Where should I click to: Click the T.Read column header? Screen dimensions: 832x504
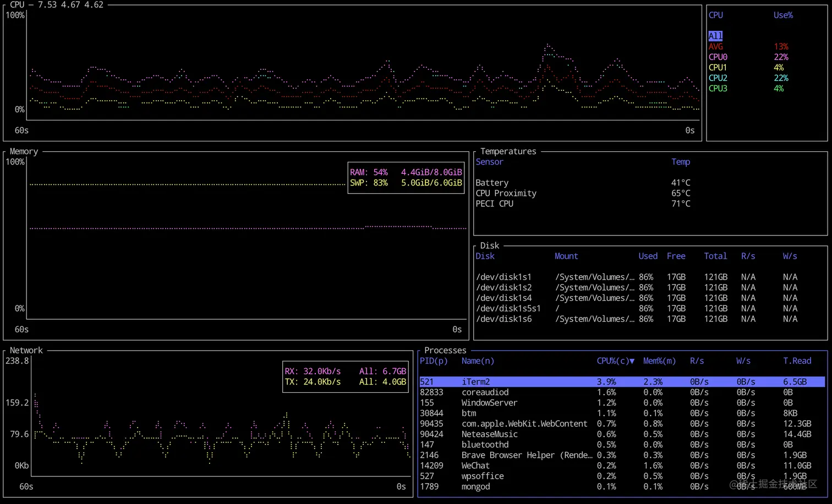tap(797, 361)
